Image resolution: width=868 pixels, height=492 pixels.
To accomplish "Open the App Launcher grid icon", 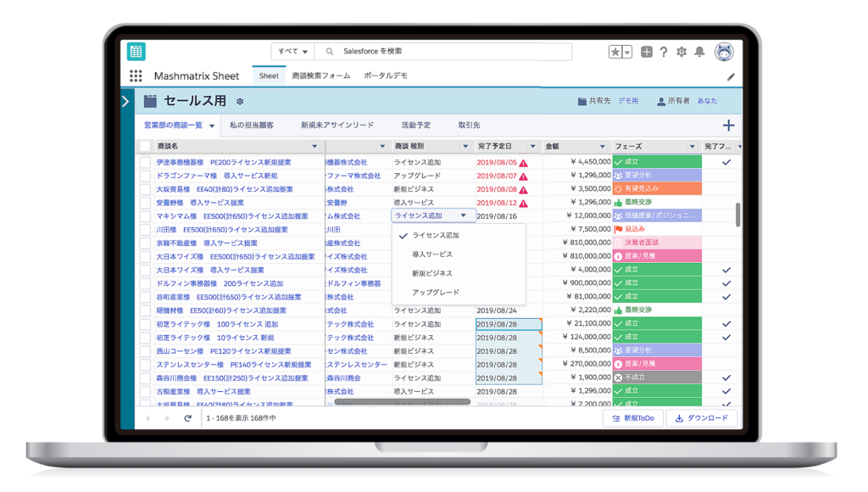I will pos(136,75).
